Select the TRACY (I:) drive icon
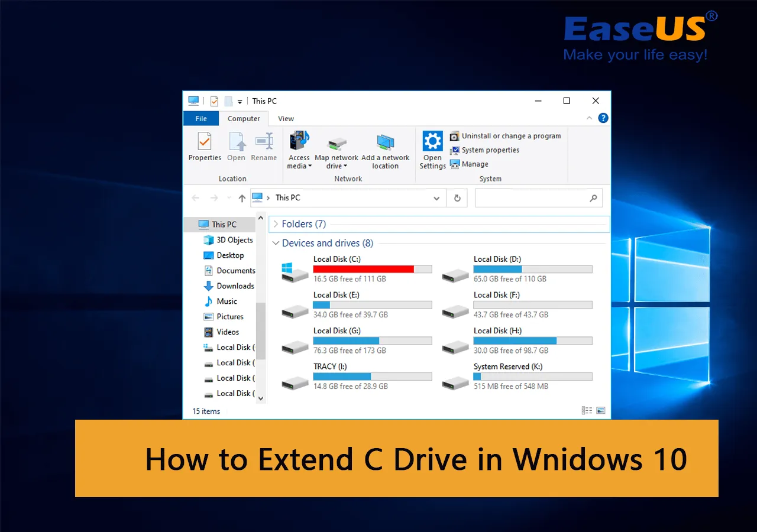Viewport: 757px width, 532px height. tap(295, 382)
